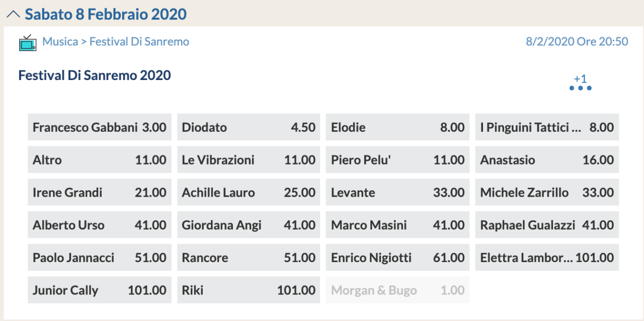Viewport: 644px width, 321px height.
Task: Open the +1 more markets dots
Action: (x=580, y=83)
